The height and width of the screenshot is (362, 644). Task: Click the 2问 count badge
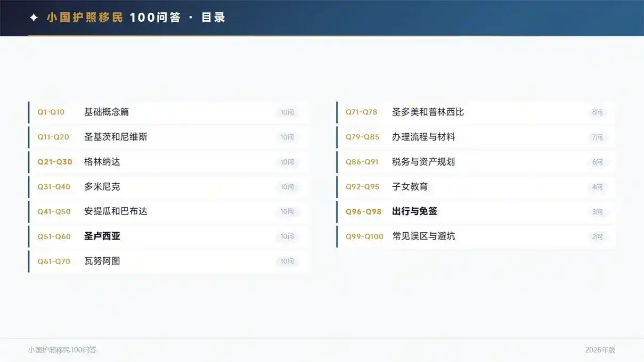pyautogui.click(x=597, y=236)
